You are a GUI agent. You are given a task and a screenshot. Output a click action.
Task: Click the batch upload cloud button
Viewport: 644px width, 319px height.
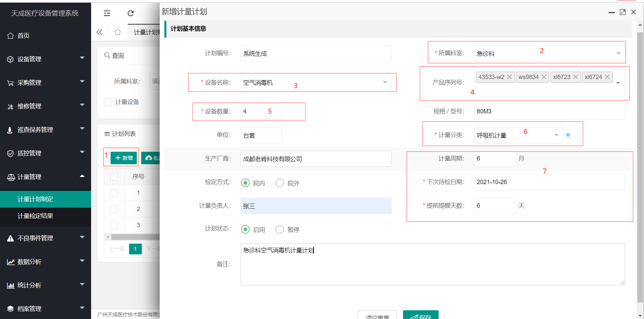coord(151,158)
